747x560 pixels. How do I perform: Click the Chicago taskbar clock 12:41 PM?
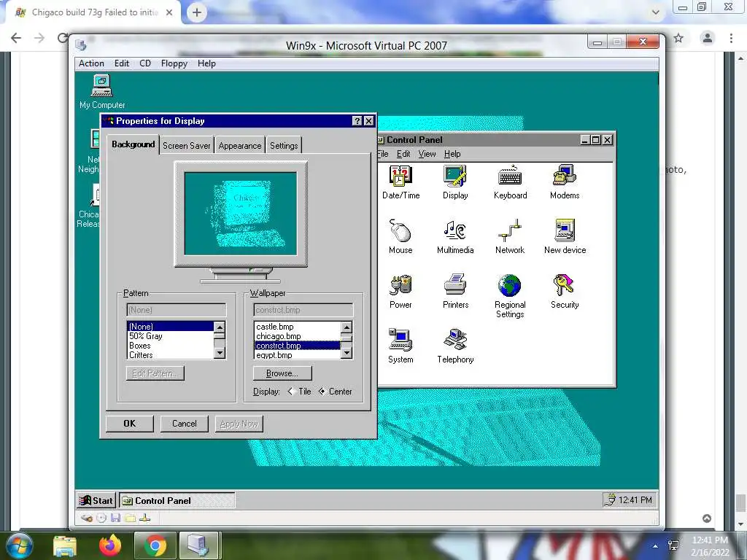pyautogui.click(x=635, y=500)
